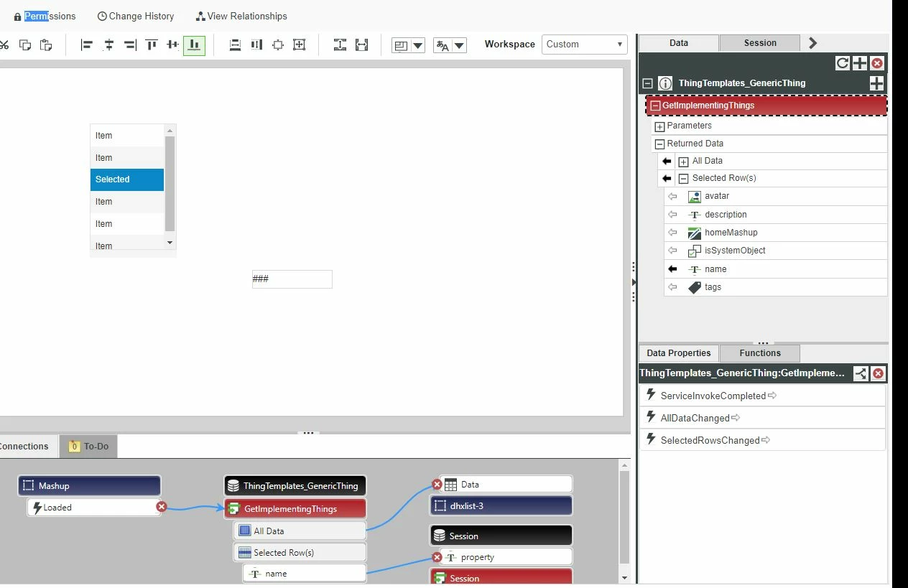
Task: Click the bound arrow next to name field
Action: [x=672, y=269]
